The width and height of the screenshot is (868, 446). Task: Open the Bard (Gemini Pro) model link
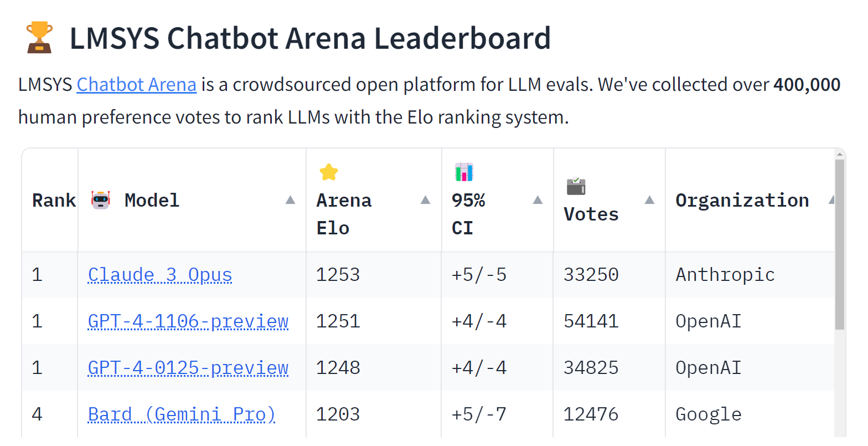coord(182,414)
